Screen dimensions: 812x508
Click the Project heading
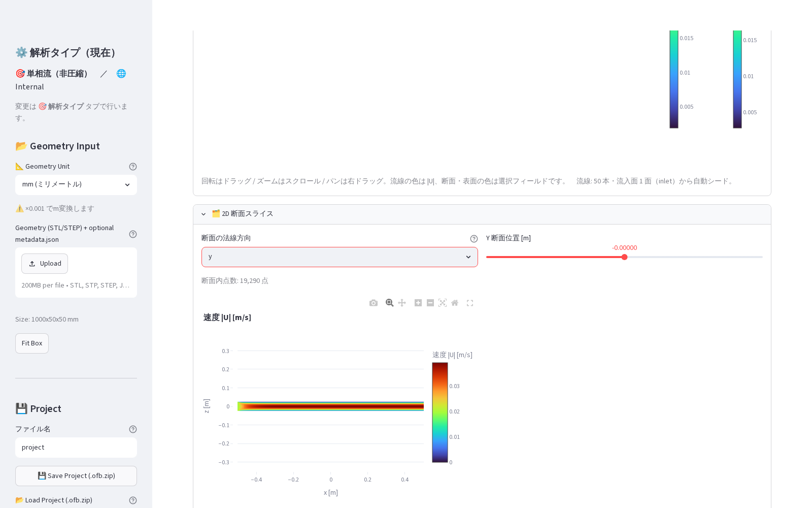pos(38,409)
